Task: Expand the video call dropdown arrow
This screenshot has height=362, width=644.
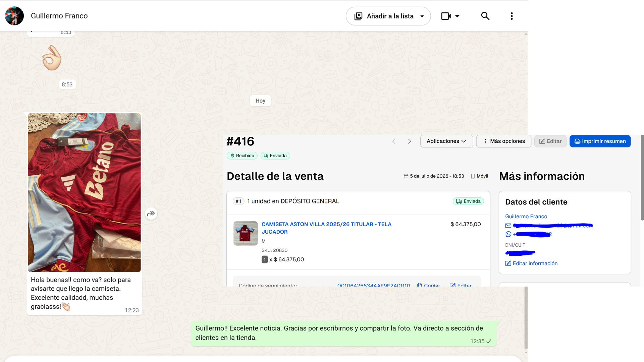Action: [457, 16]
